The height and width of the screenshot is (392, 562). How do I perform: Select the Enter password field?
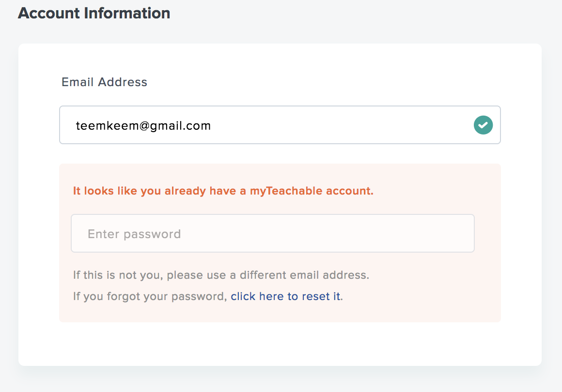(273, 233)
